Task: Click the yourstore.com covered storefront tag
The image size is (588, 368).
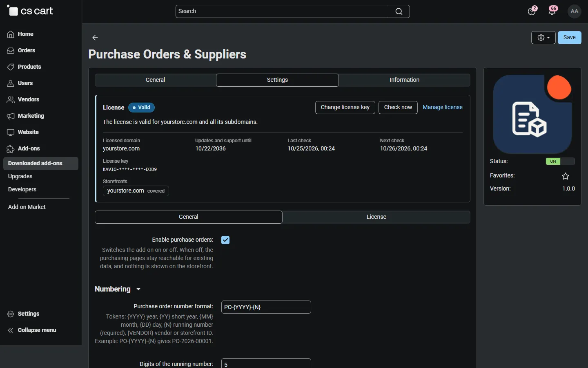Action: click(x=136, y=191)
